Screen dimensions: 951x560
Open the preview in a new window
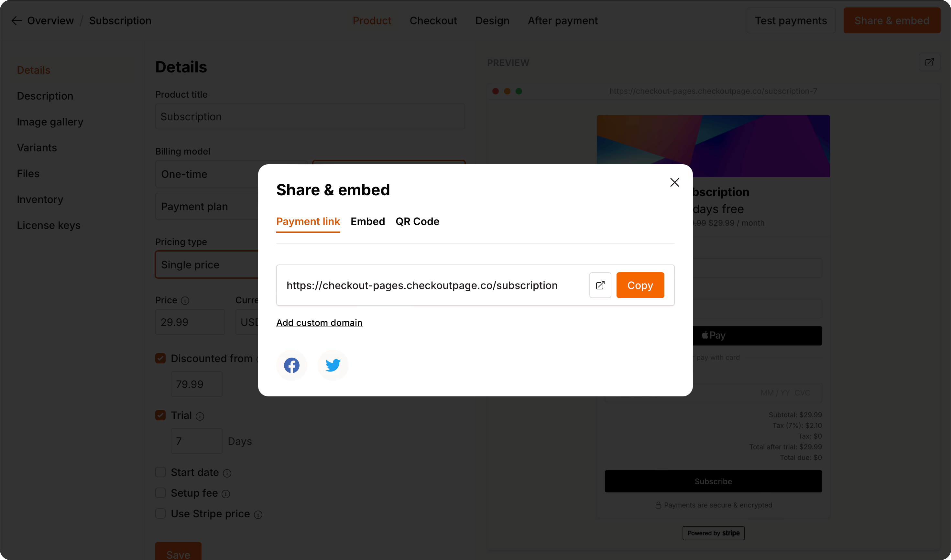[930, 62]
